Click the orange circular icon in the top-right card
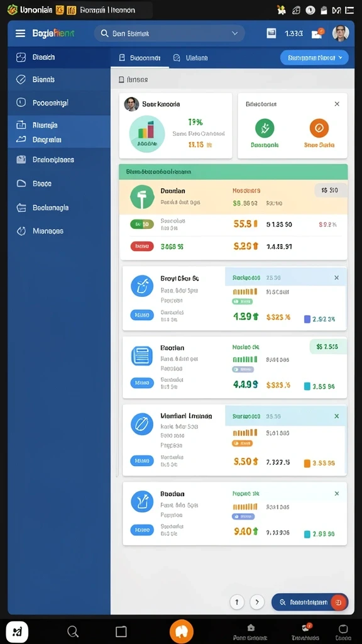 point(319,128)
